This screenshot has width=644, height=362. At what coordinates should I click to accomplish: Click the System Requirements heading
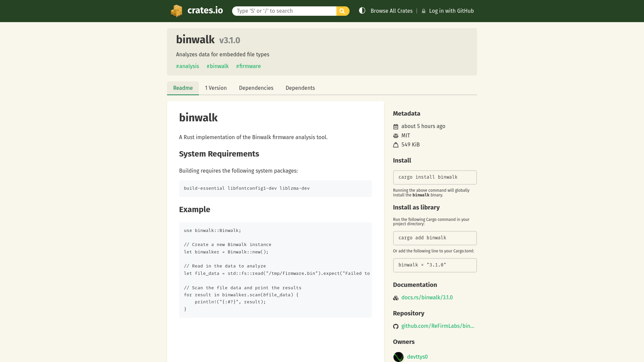(219, 154)
